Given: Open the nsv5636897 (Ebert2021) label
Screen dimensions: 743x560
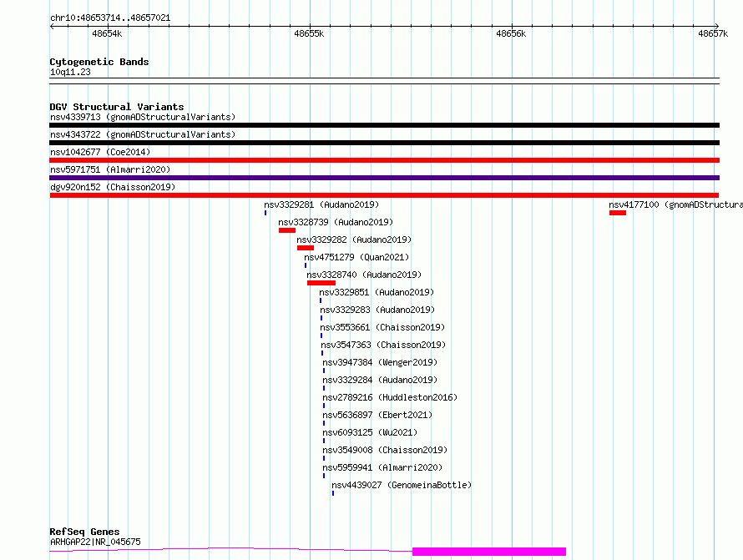Looking at the screenshot, I should click(377, 415).
